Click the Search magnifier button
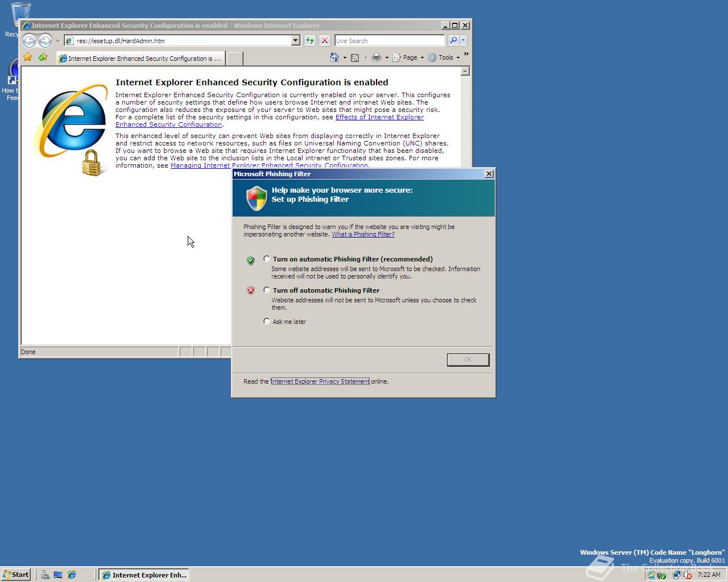The height and width of the screenshot is (582, 728). click(x=453, y=40)
